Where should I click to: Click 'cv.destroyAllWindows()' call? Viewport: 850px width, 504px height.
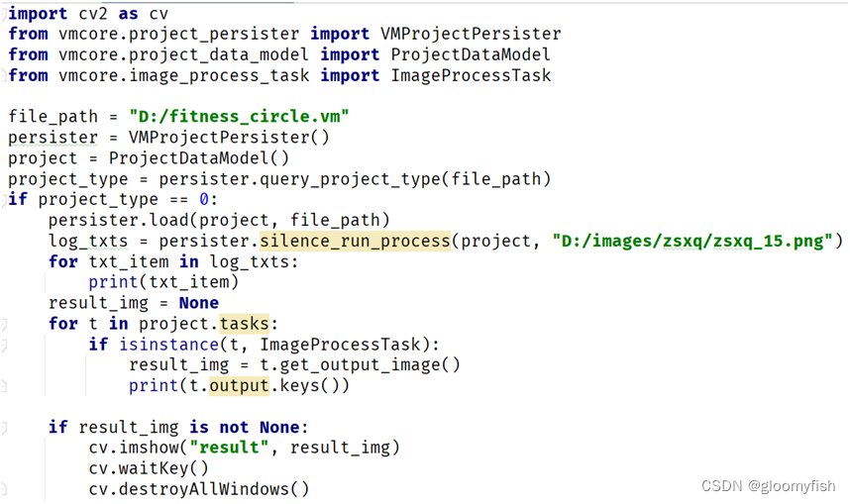[x=199, y=489]
